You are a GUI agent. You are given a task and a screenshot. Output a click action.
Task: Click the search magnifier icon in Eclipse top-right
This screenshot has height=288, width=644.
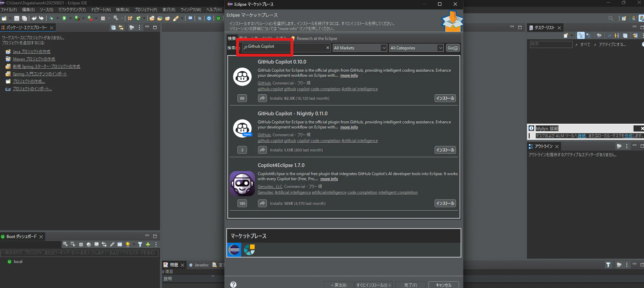tap(611, 18)
